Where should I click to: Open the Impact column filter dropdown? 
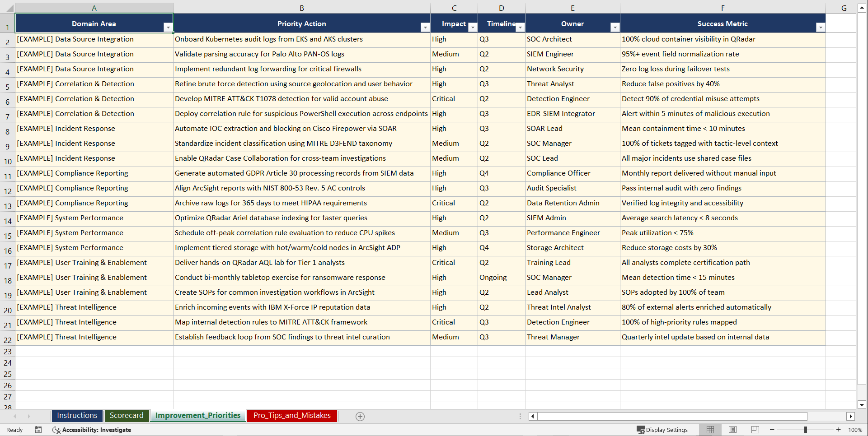click(473, 27)
